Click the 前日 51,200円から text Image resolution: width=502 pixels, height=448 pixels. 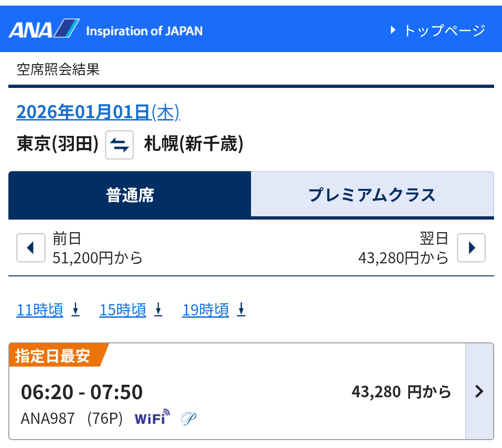97,248
